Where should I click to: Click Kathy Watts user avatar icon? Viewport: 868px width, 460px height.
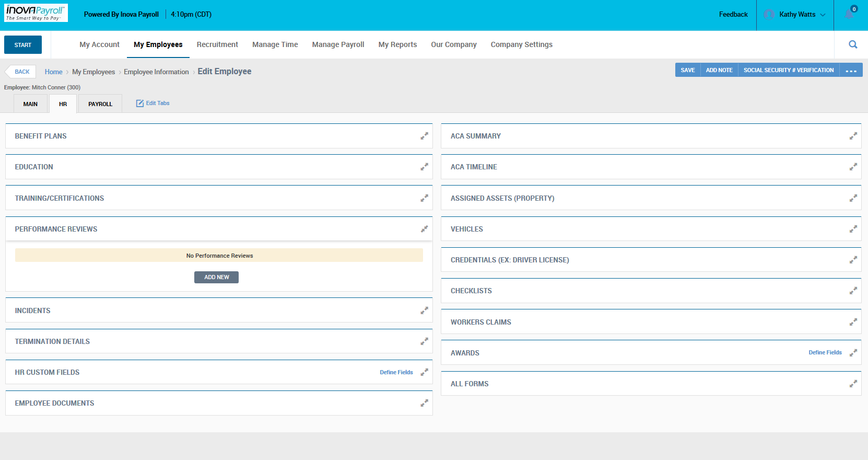[x=769, y=15]
